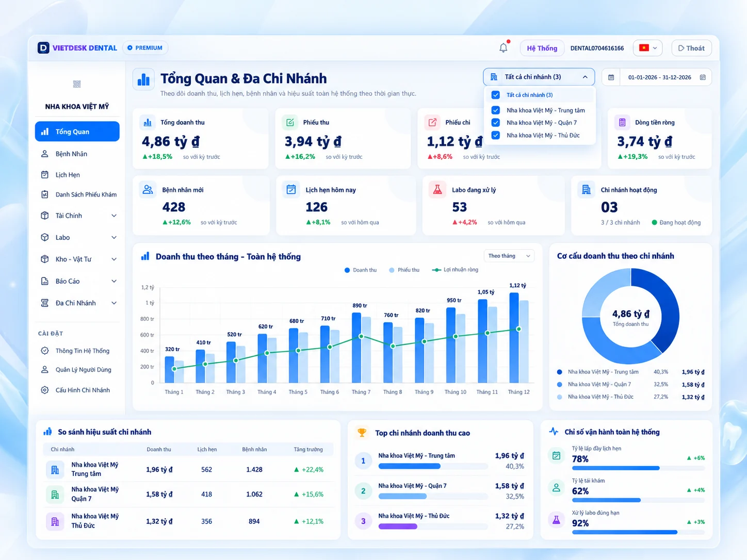The image size is (747, 560).
Task: Click Trung tâm color dot in donut legend
Action: 560,372
